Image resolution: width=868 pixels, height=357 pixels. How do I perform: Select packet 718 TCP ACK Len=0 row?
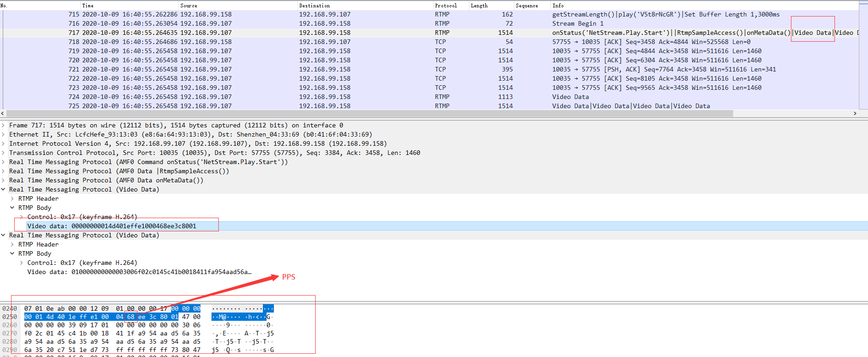(x=321, y=42)
